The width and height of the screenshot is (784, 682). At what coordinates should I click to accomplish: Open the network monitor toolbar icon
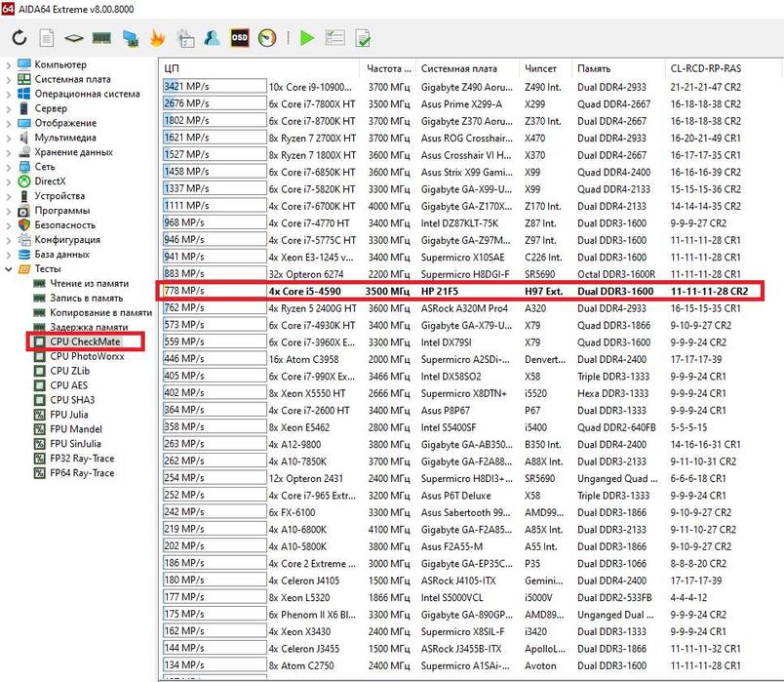pyautogui.click(x=131, y=38)
